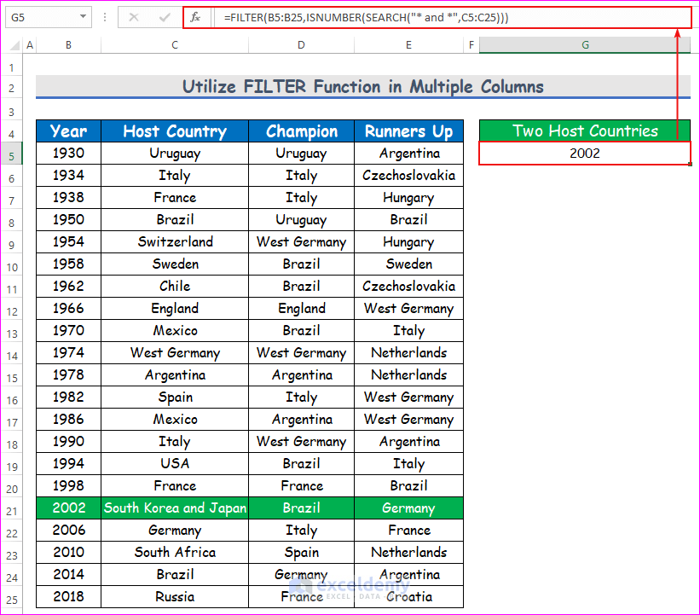This screenshot has height=615, width=700.
Task: Select the champion cell 'England'
Action: 301,308
